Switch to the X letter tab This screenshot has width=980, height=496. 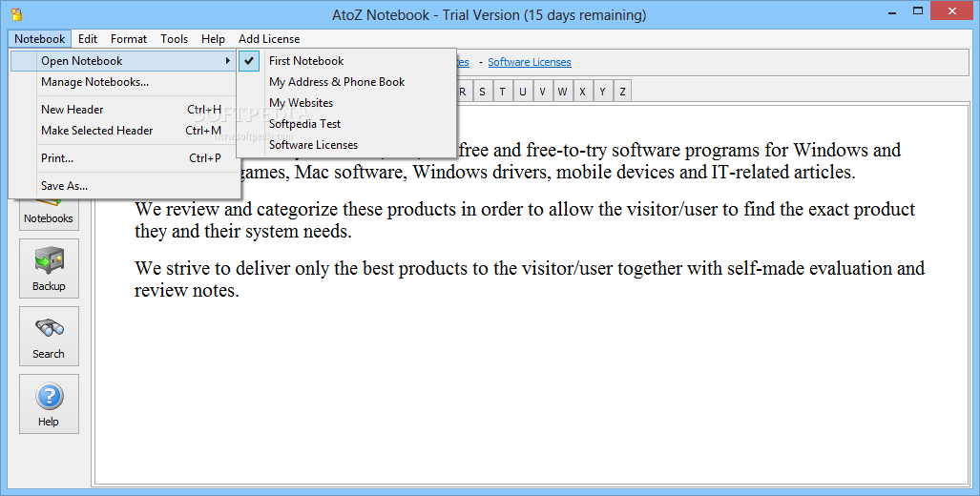582,92
